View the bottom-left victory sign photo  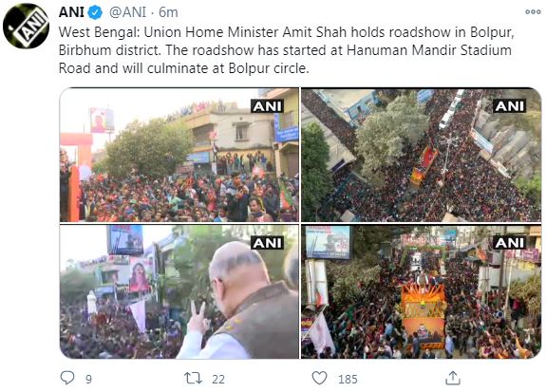point(179,291)
